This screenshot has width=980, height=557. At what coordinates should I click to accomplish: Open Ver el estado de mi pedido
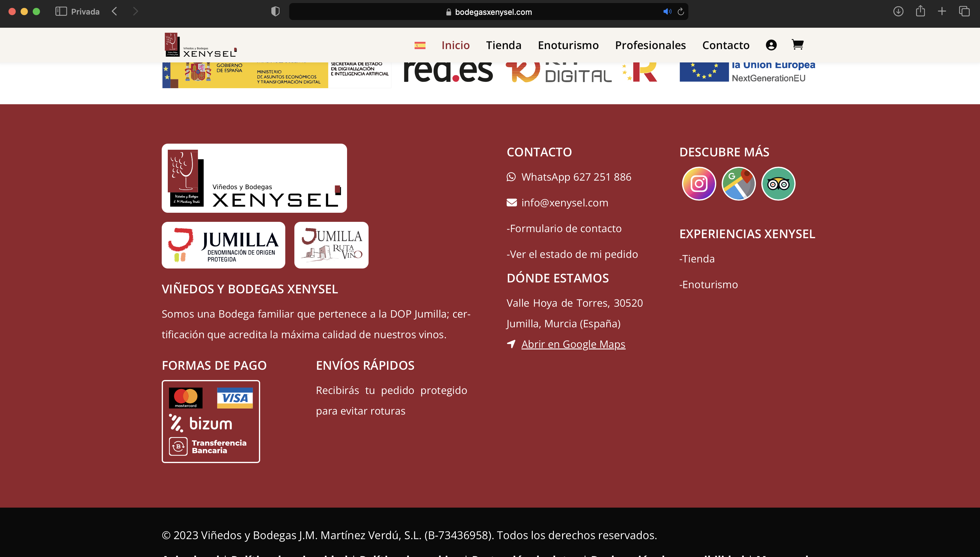click(572, 254)
